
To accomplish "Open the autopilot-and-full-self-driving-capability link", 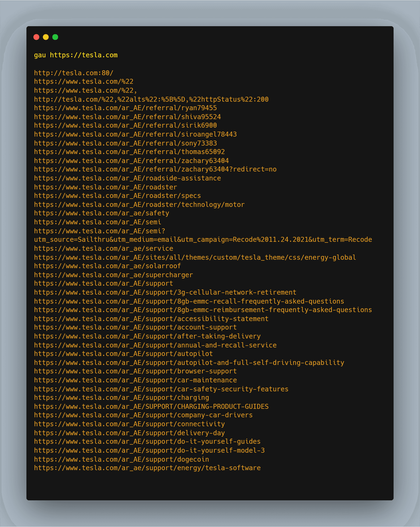I will pos(189,363).
